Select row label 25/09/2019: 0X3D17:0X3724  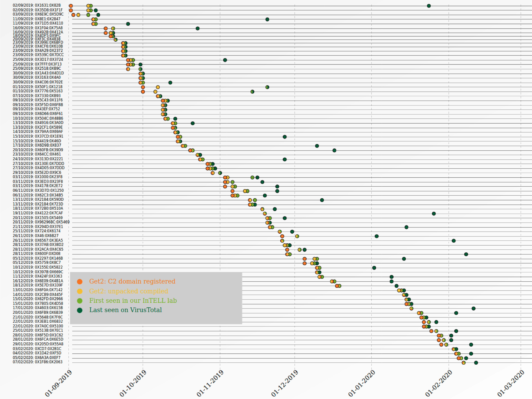click(x=38, y=59)
